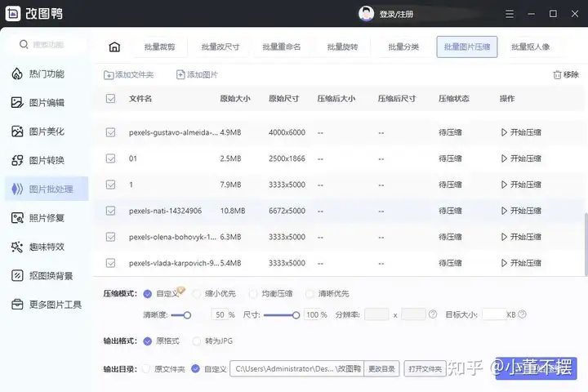Open 图片美化 in the sidebar
The image size is (588, 392).
pyautogui.click(x=47, y=131)
